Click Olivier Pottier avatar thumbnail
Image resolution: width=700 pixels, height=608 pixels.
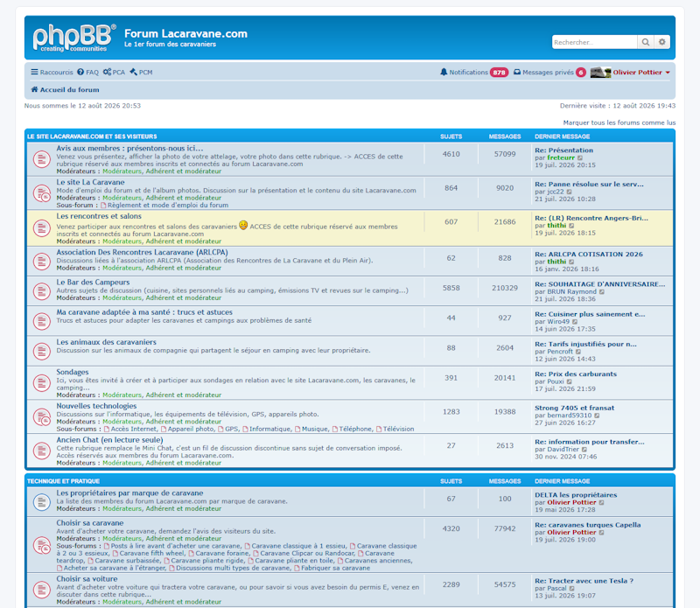(600, 73)
